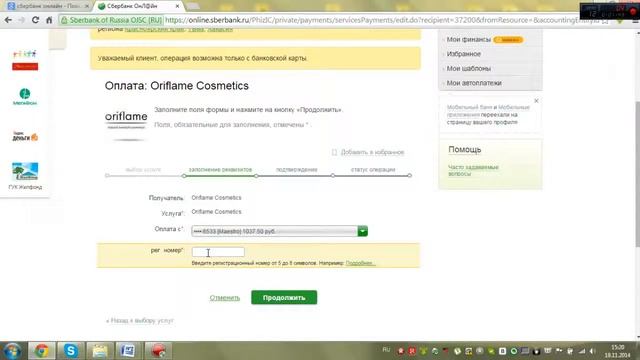Viewport: 640px width, 360px height.
Task: Open Избранное menu item
Action: pyautogui.click(x=464, y=54)
